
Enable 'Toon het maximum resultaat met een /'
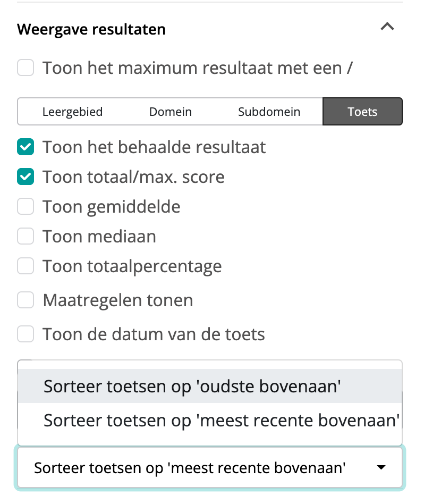click(x=26, y=68)
